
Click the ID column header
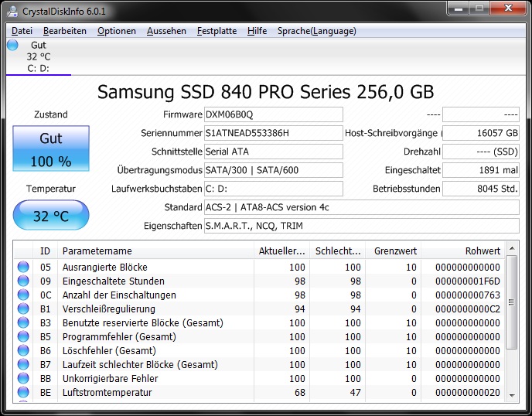(45, 251)
